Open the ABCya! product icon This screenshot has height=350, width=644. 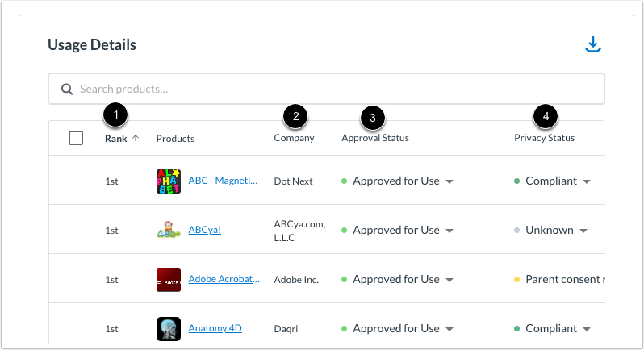169,230
